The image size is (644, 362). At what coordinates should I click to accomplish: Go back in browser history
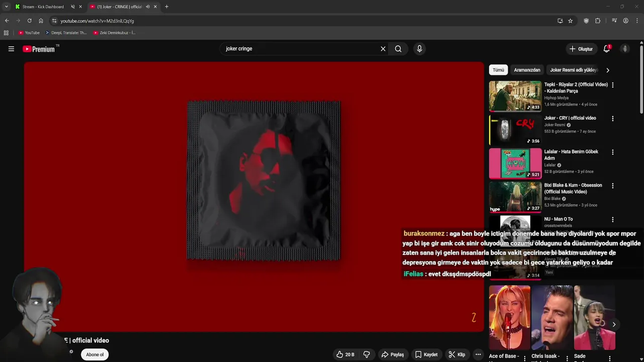pyautogui.click(x=7, y=21)
